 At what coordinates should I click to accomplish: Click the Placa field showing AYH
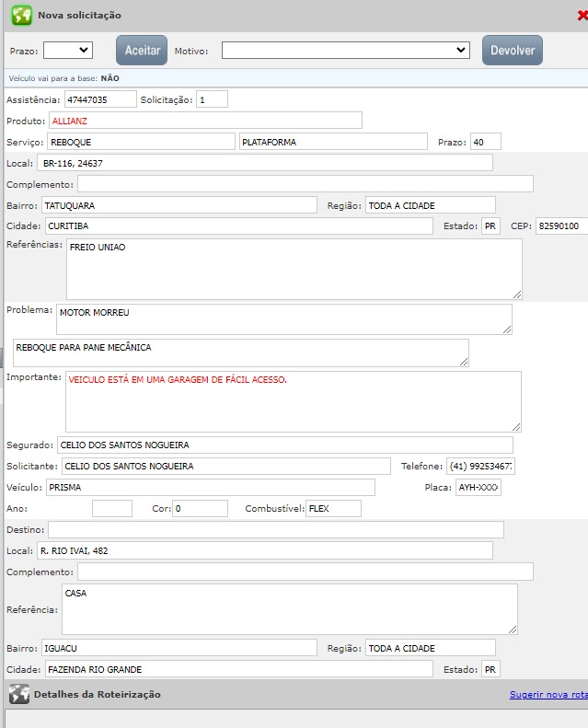point(478,488)
